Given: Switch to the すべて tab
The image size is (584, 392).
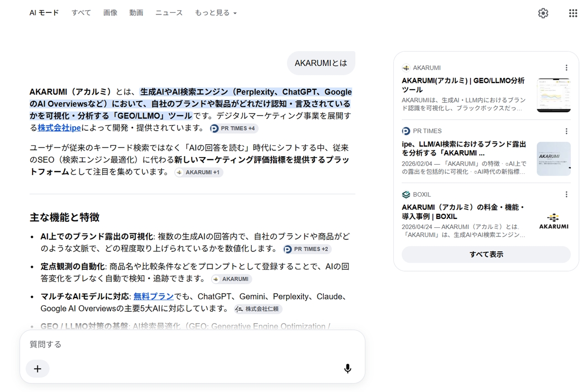Looking at the screenshot, I should pos(81,13).
